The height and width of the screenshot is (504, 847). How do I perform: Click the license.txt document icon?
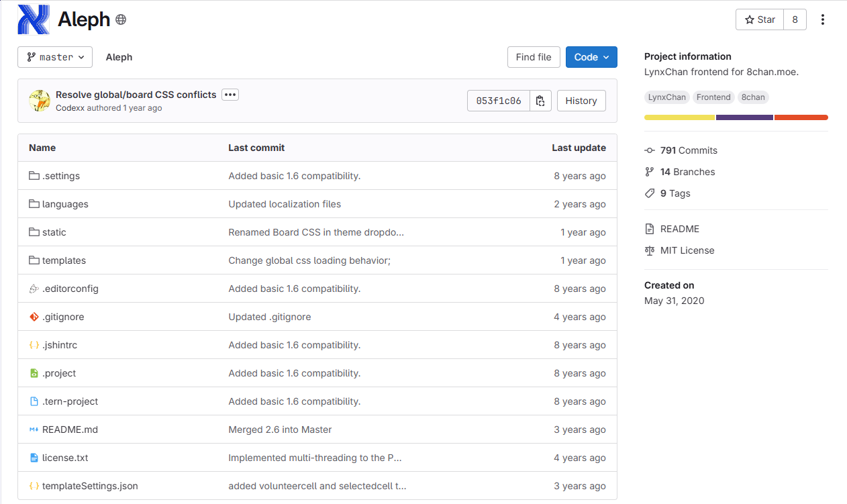coord(34,458)
